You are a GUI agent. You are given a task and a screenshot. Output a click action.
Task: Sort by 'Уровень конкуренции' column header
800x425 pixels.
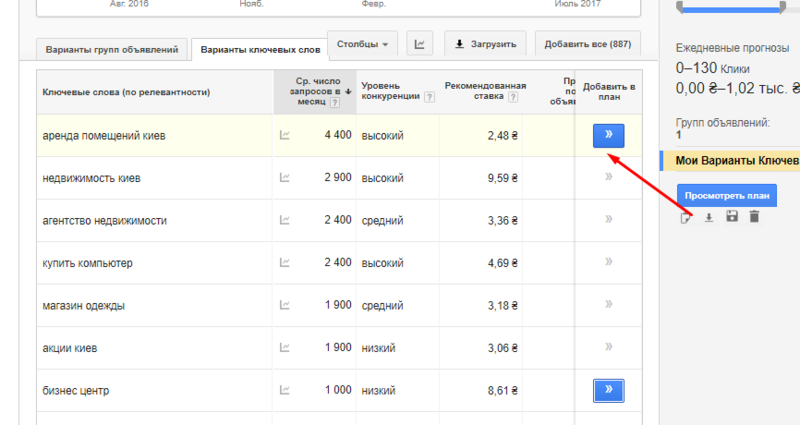click(x=390, y=91)
